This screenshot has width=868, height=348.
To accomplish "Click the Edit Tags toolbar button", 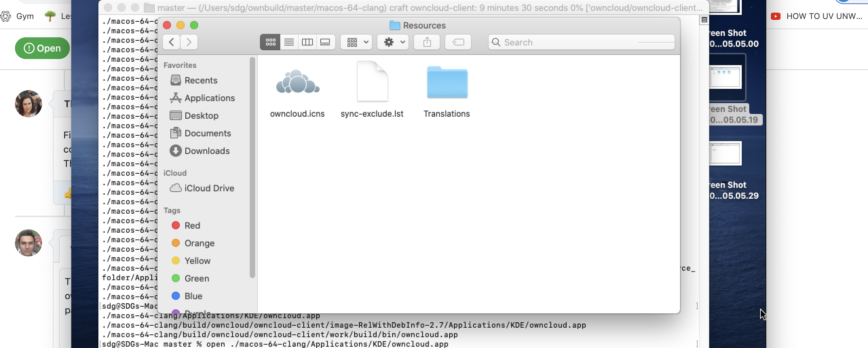I will (x=458, y=42).
